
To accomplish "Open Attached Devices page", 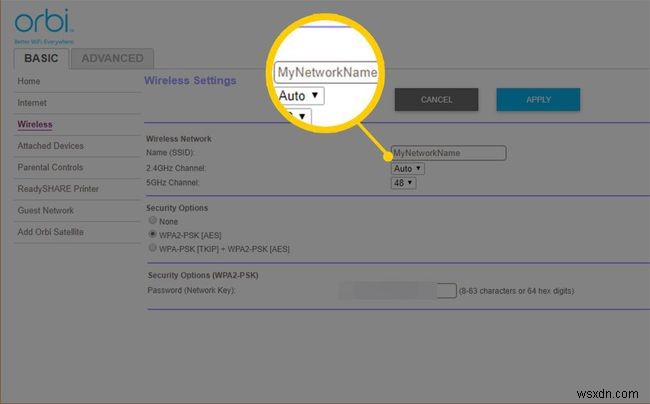I will (x=50, y=146).
